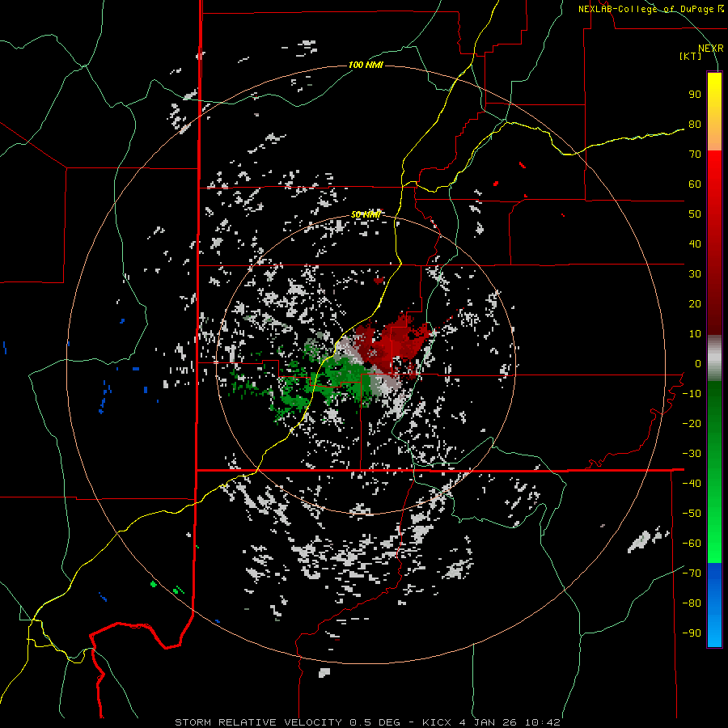This screenshot has height=728, width=728.
Task: Click the 10 value on velocity scale
Action: pos(695,334)
